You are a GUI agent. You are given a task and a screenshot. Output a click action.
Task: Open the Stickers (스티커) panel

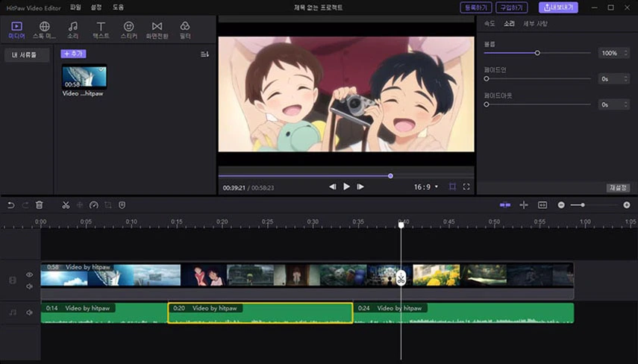coord(129,30)
